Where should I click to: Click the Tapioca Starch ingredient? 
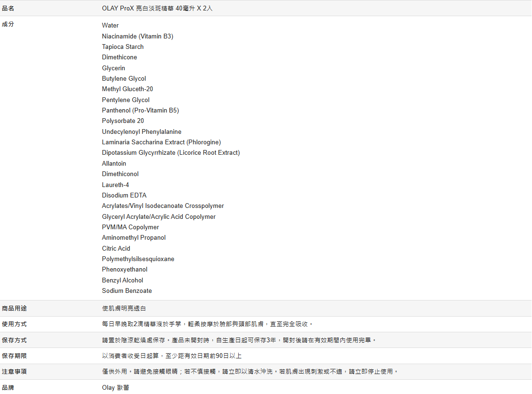click(x=122, y=47)
